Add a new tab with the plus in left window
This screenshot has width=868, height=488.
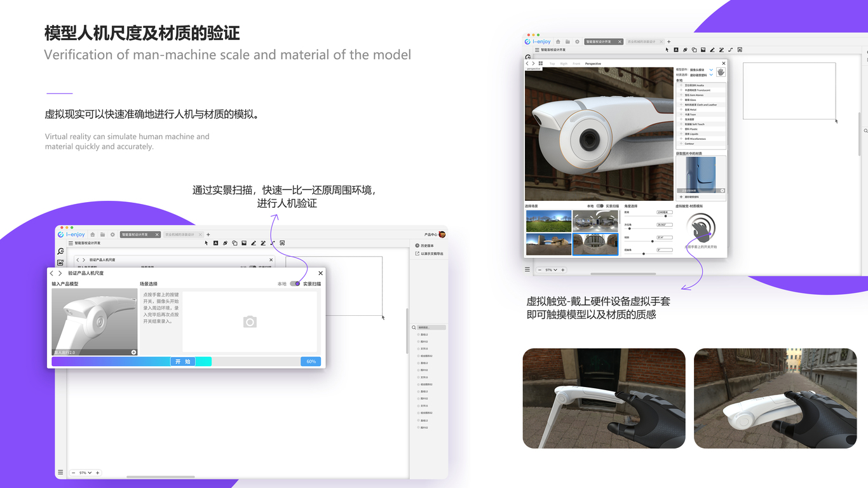pyautogui.click(x=208, y=234)
